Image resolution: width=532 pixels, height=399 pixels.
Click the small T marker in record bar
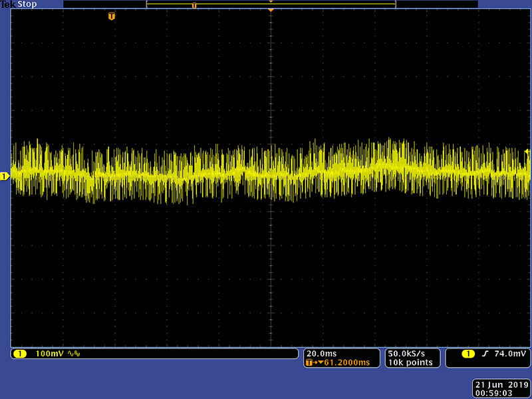[x=194, y=5]
